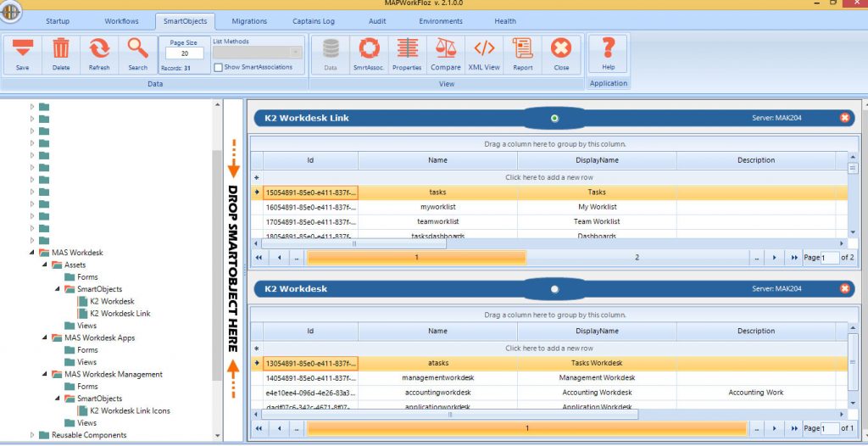The image size is (868, 446).
Task: Open the Search tool
Action: tap(137, 53)
